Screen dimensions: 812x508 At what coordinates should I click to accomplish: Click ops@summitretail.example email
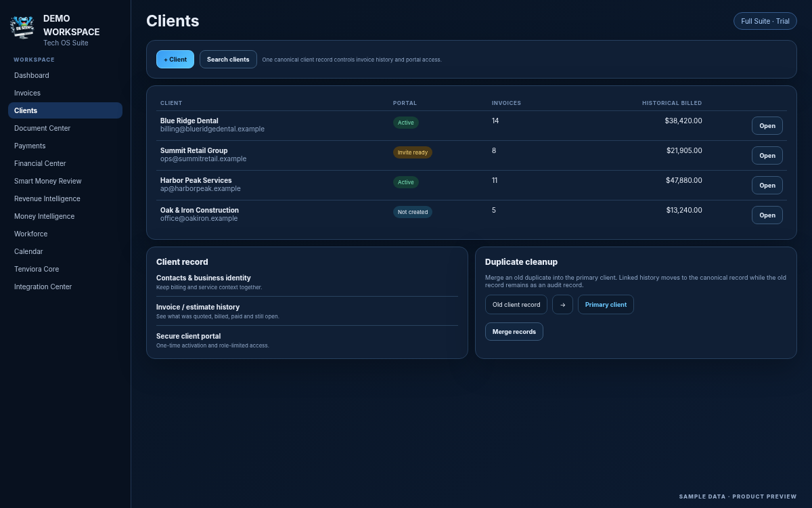click(204, 158)
